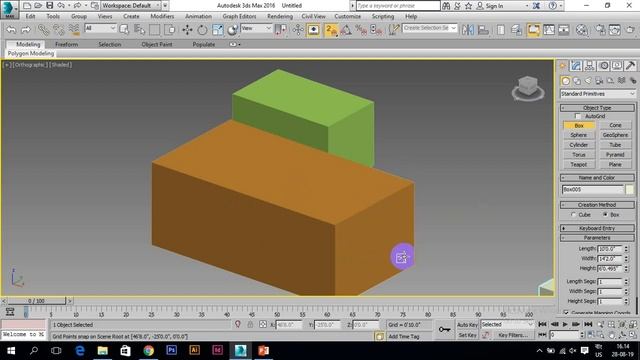
Task: Open the Motion command panel tab
Action: coord(604,66)
